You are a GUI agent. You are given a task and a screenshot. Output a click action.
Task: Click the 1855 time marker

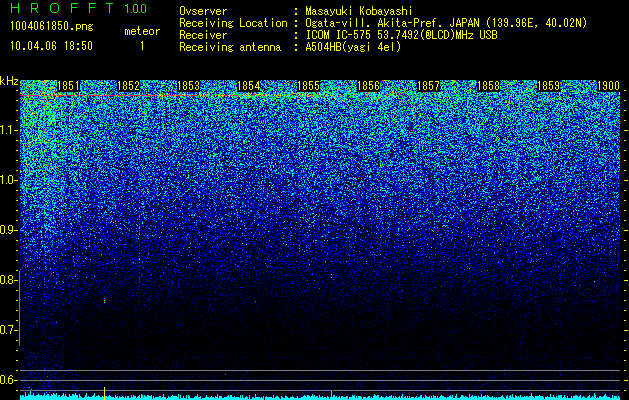pos(308,86)
